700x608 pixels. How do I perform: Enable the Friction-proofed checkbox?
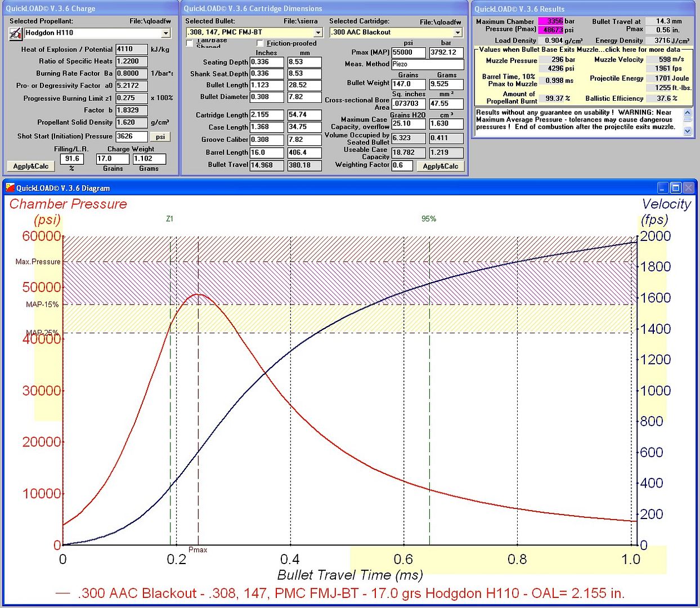(x=260, y=43)
